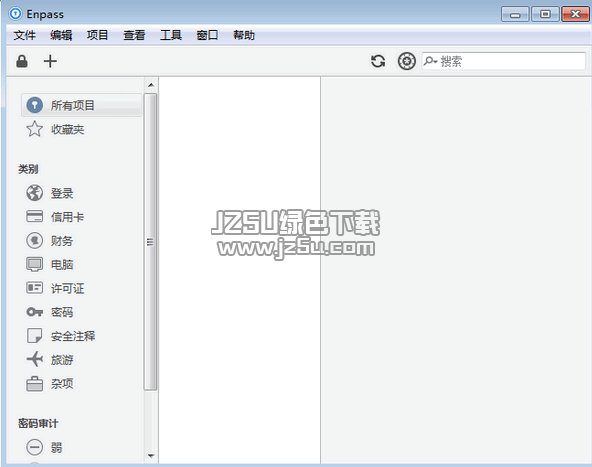Click the 弱 weak password minus icon
Viewport: 592px width, 467px height.
(34, 447)
